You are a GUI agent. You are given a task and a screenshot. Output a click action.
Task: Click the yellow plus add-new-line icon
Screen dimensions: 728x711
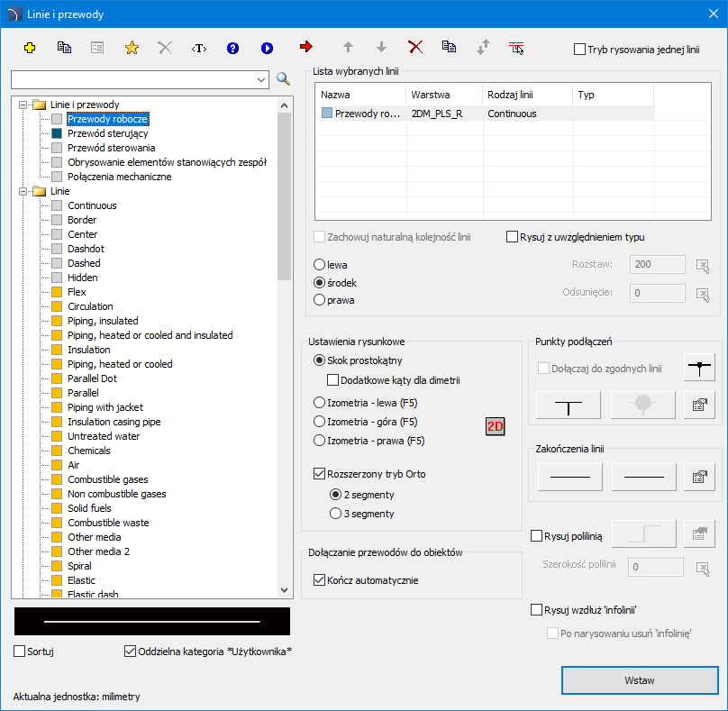coord(30,48)
